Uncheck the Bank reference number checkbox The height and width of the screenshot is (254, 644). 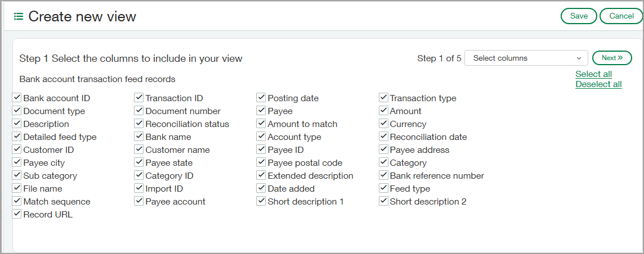(383, 175)
